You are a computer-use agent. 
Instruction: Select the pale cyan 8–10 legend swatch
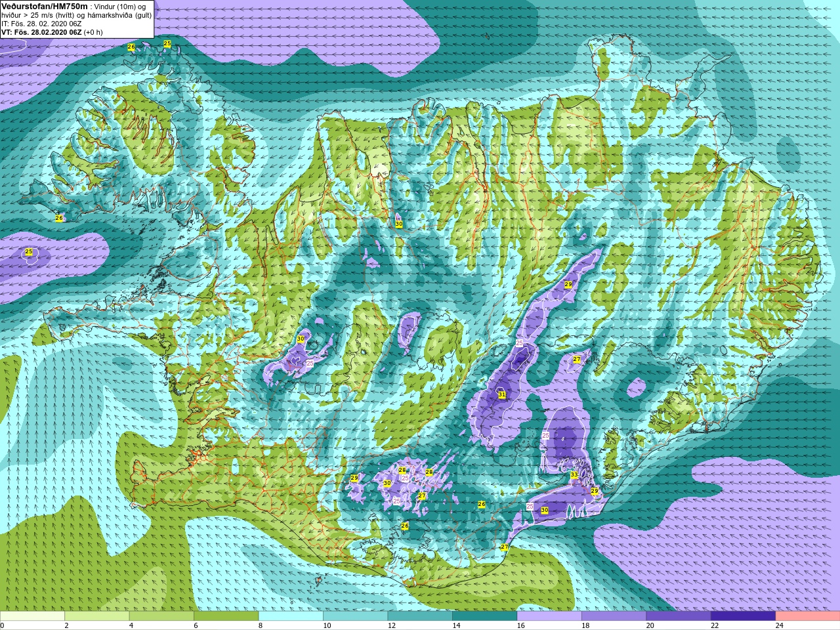[x=291, y=616]
